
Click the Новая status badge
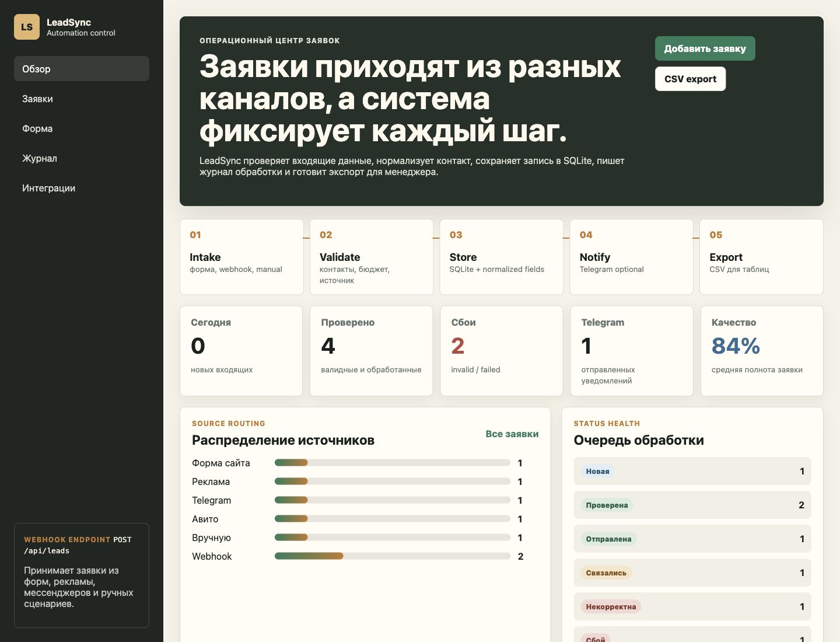597,471
